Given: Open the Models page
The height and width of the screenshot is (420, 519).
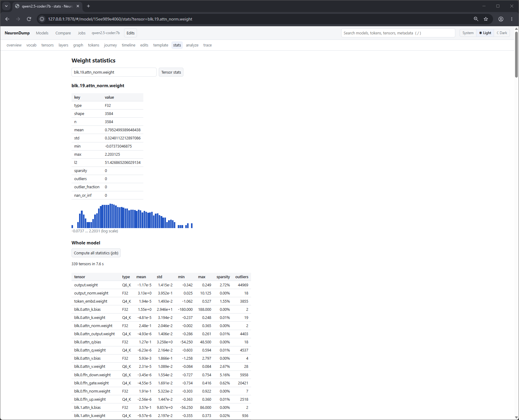Looking at the screenshot, I should pyautogui.click(x=42, y=33).
